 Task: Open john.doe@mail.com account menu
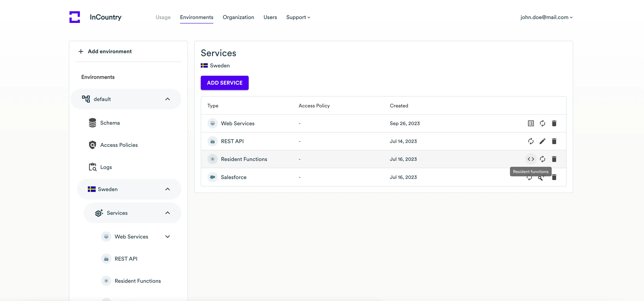(546, 17)
